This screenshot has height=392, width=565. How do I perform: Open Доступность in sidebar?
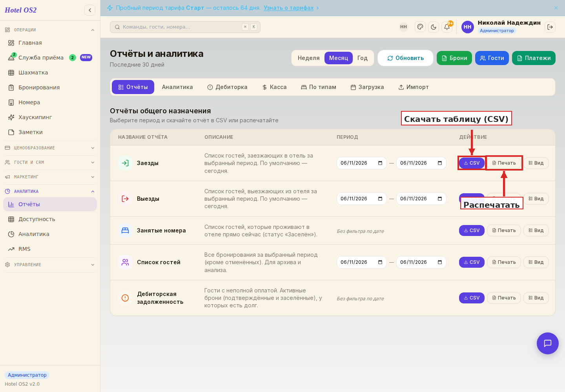point(50,219)
